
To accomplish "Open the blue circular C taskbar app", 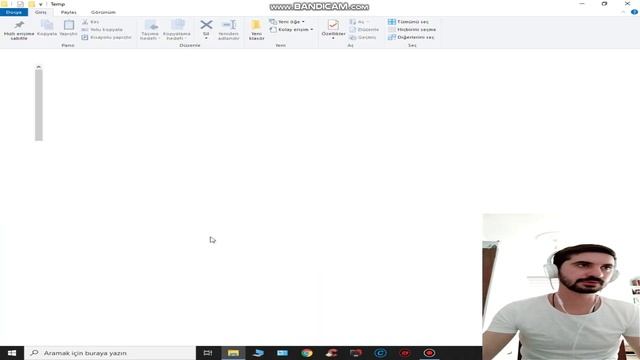I will (x=380, y=353).
